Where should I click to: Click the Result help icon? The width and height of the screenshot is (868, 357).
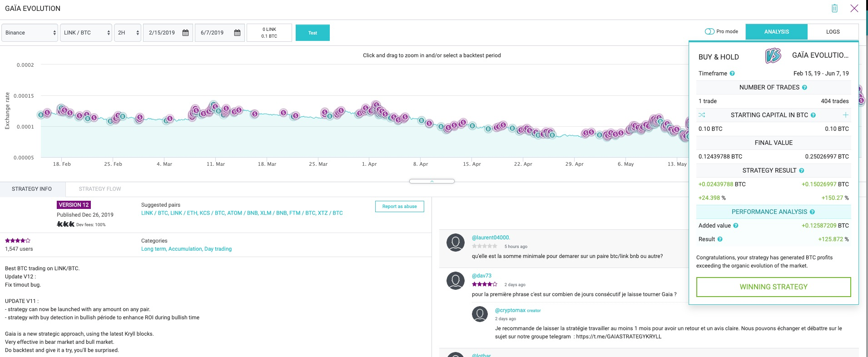[x=720, y=239]
